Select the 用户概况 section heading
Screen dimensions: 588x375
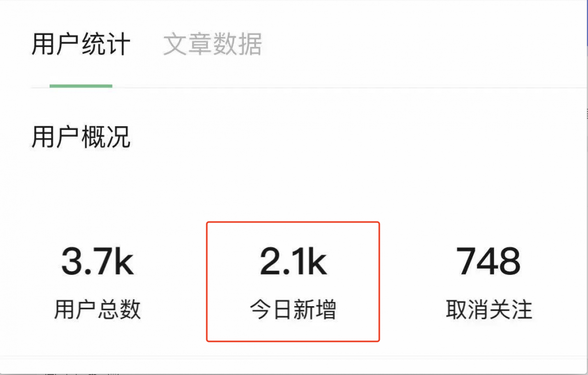coord(81,136)
